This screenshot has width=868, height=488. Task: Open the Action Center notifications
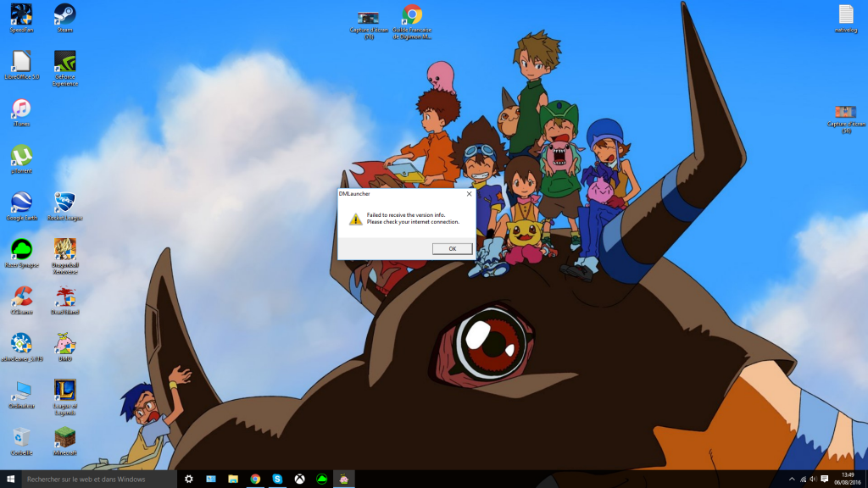824,480
